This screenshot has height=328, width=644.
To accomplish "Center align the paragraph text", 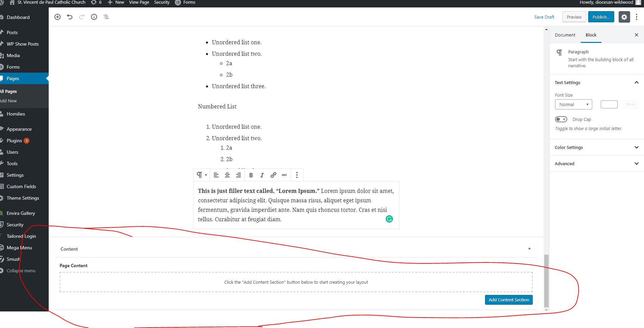I will point(227,175).
